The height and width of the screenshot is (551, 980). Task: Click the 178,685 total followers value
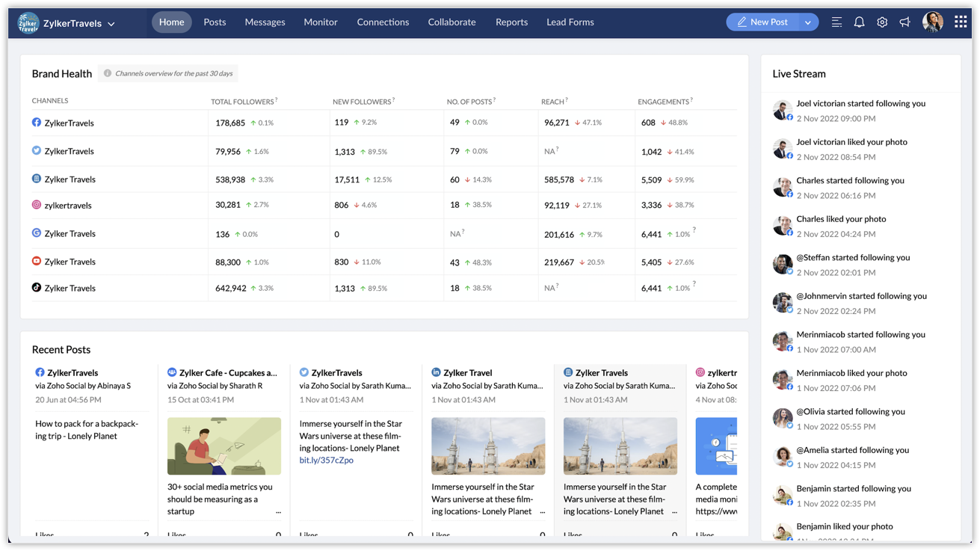pyautogui.click(x=230, y=123)
